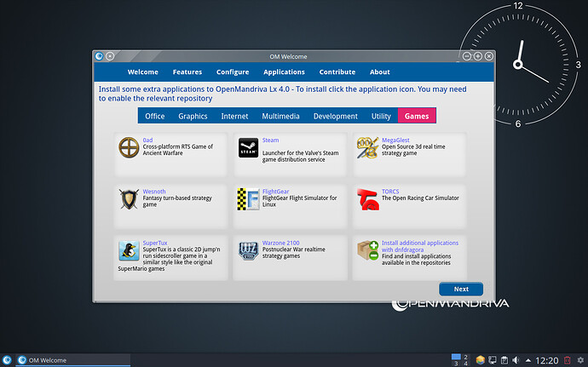Click the window menu icon in title bar
This screenshot has height=367, width=588.
click(99, 56)
